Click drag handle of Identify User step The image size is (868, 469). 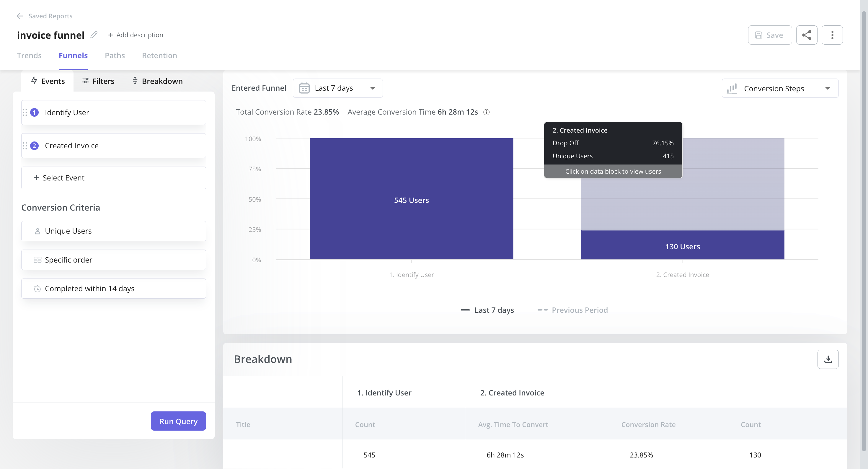pyautogui.click(x=25, y=112)
